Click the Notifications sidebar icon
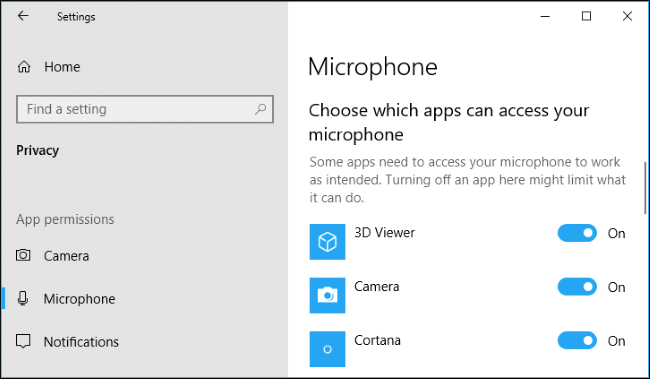650x379 pixels. tap(23, 341)
